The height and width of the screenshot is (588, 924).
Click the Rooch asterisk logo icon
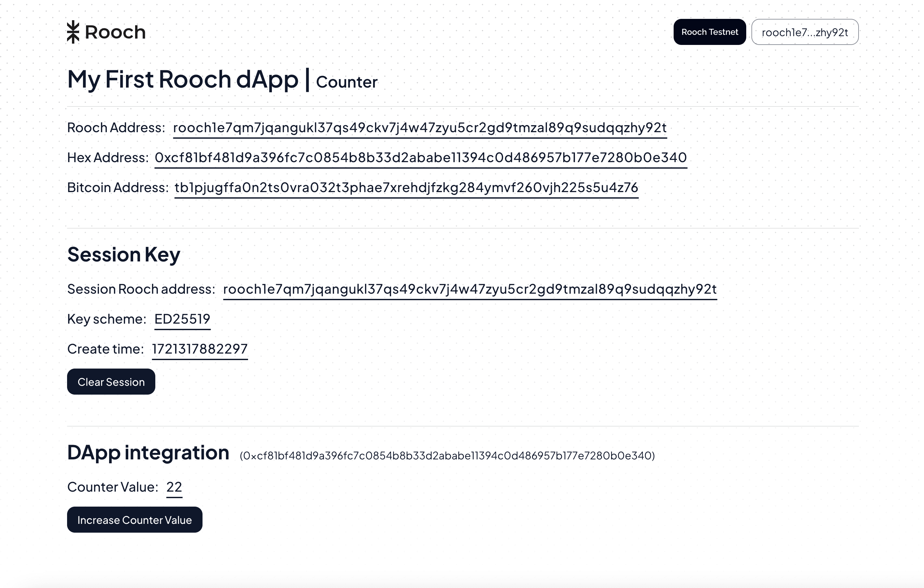point(73,32)
